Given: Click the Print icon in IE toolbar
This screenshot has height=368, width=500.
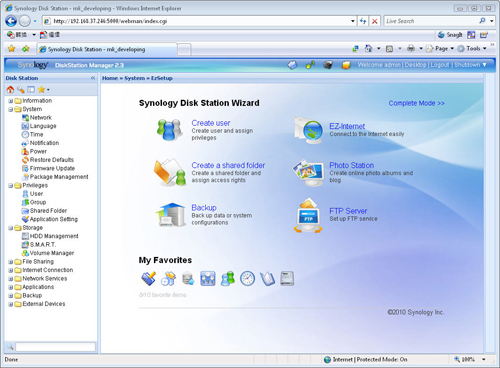Looking at the screenshot, I should pos(411,49).
